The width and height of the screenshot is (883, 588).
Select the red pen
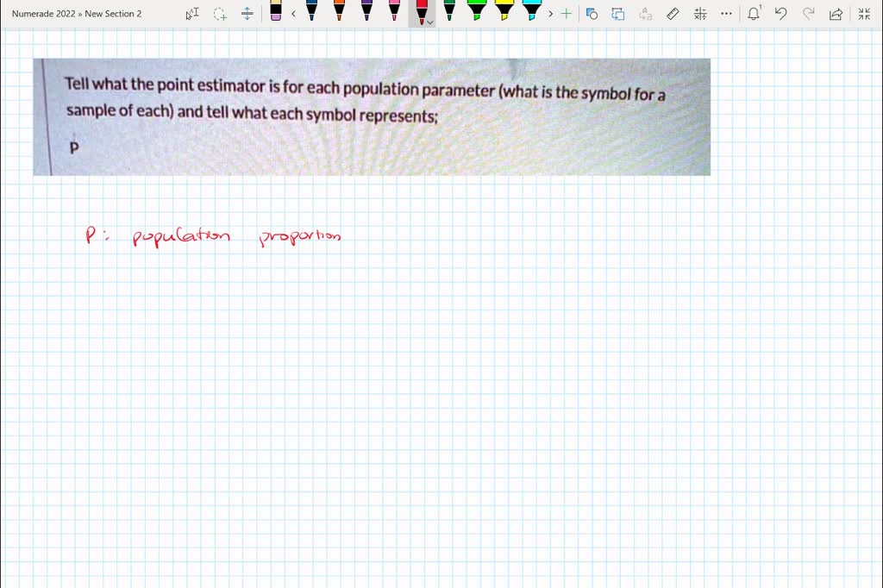(422, 12)
